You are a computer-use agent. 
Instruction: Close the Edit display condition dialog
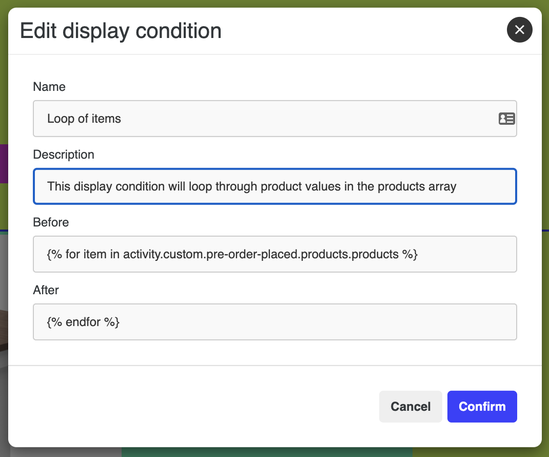coord(519,30)
